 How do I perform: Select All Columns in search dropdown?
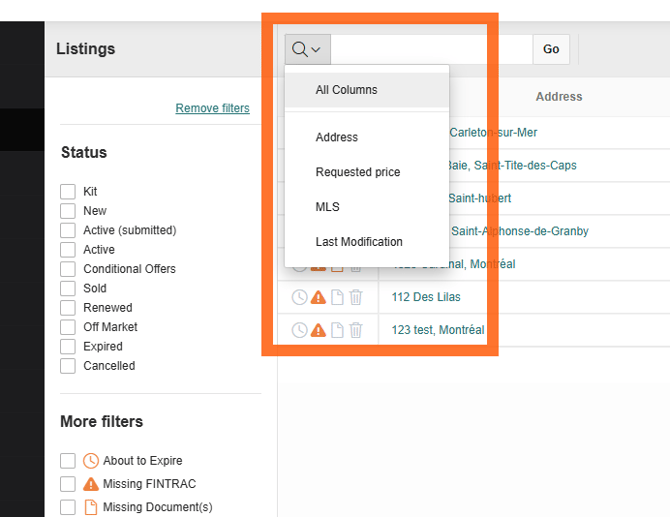click(346, 90)
